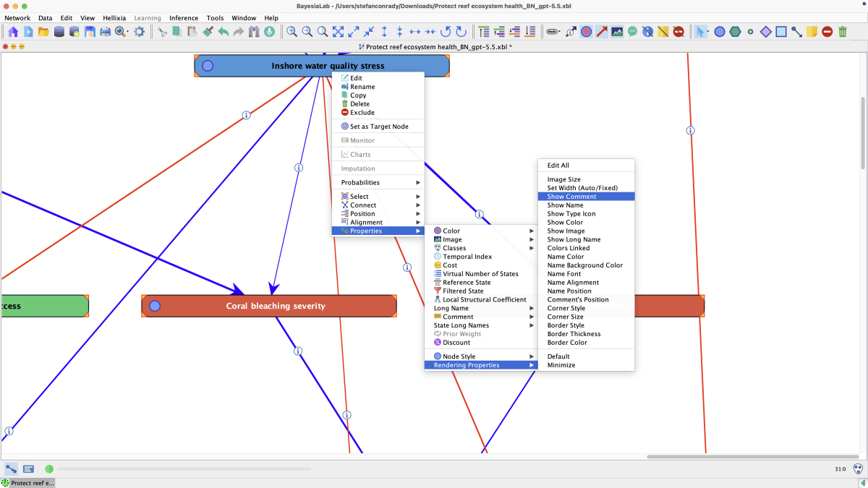Toggle node comment indicator display
The image size is (868, 488).
click(x=632, y=32)
